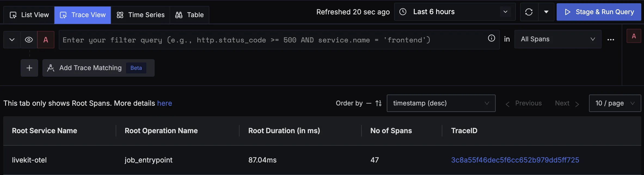Image resolution: width=644 pixels, height=175 pixels.
Task: Select the Trace View tab
Action: coord(82,15)
